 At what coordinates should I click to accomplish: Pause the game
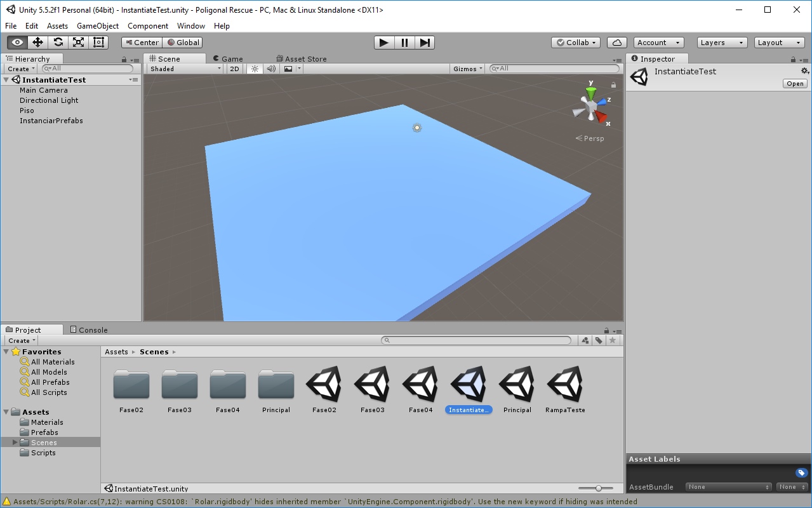coord(404,43)
